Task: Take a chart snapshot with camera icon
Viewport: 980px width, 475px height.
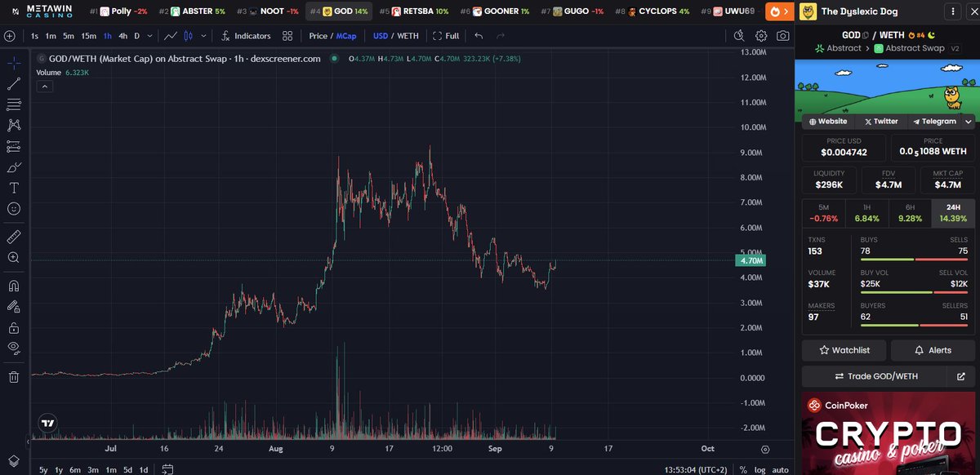Action: 783,36
